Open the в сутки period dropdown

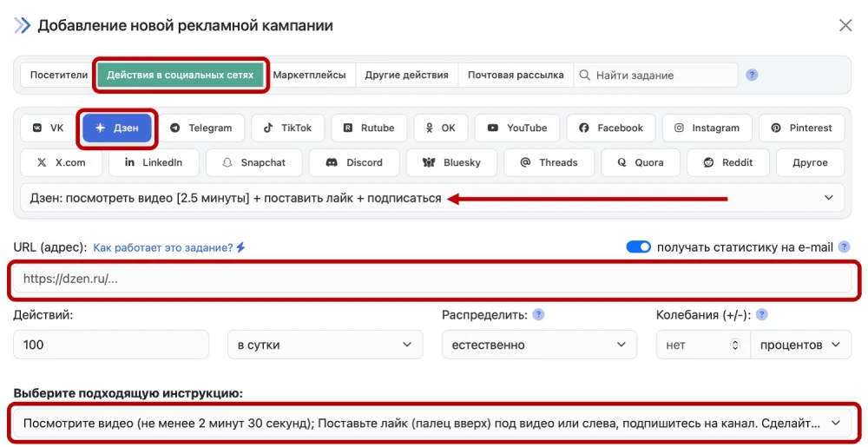point(325,345)
